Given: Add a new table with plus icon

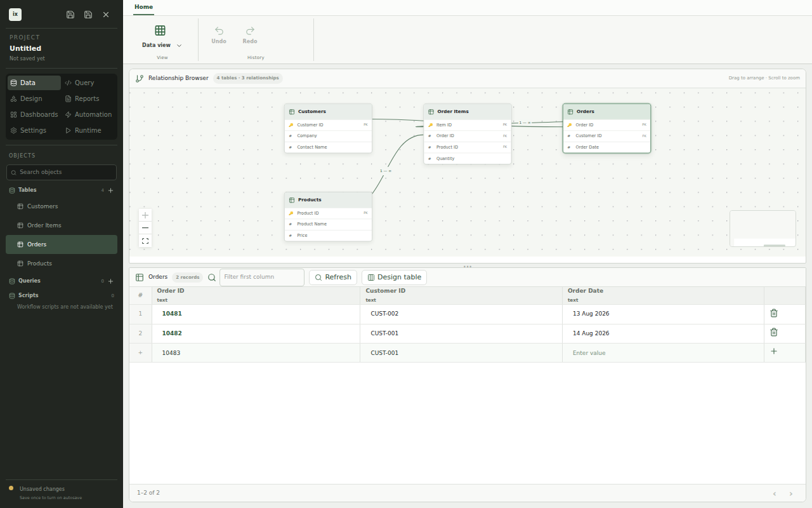Looking at the screenshot, I should coord(111,190).
